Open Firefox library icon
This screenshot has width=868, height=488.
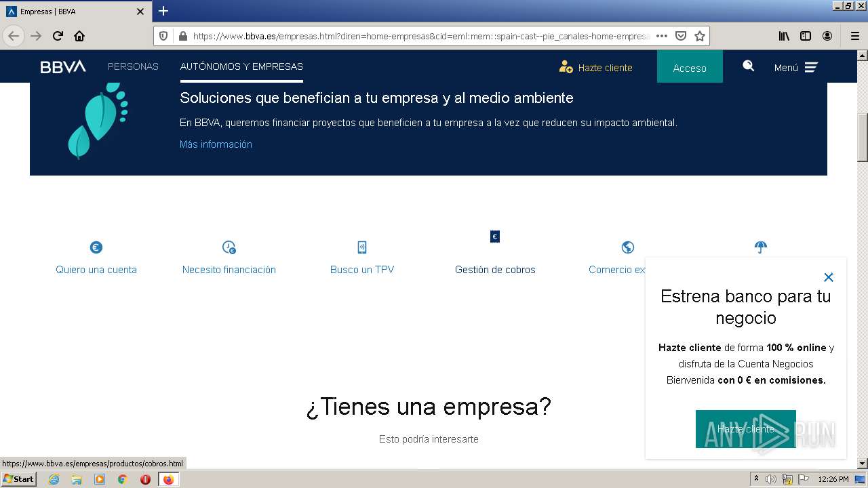784,36
